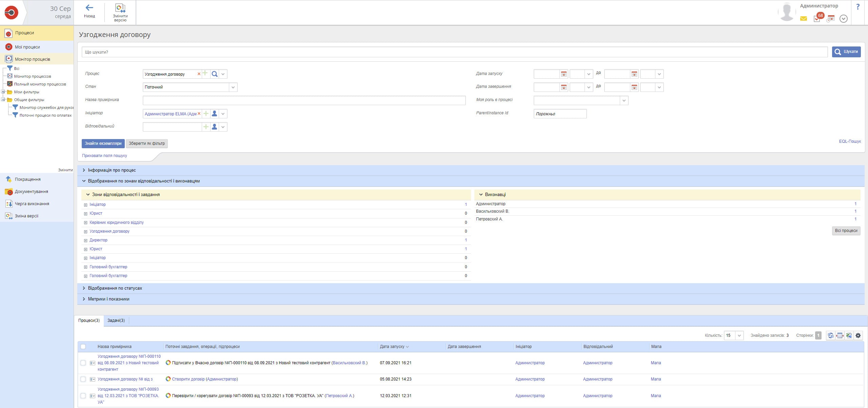Toggle select-all checkbox in table header

click(x=83, y=347)
